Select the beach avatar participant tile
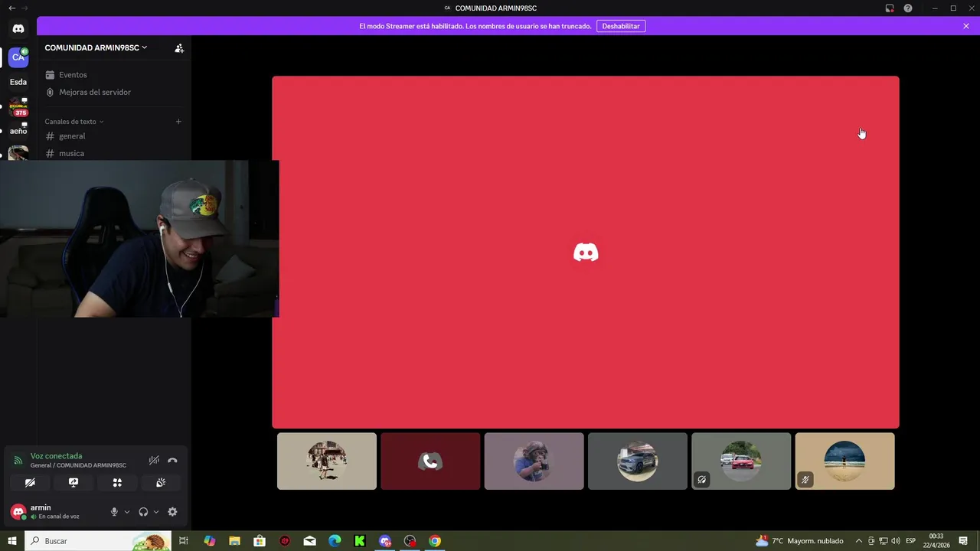The height and width of the screenshot is (551, 980). pyautogui.click(x=845, y=461)
